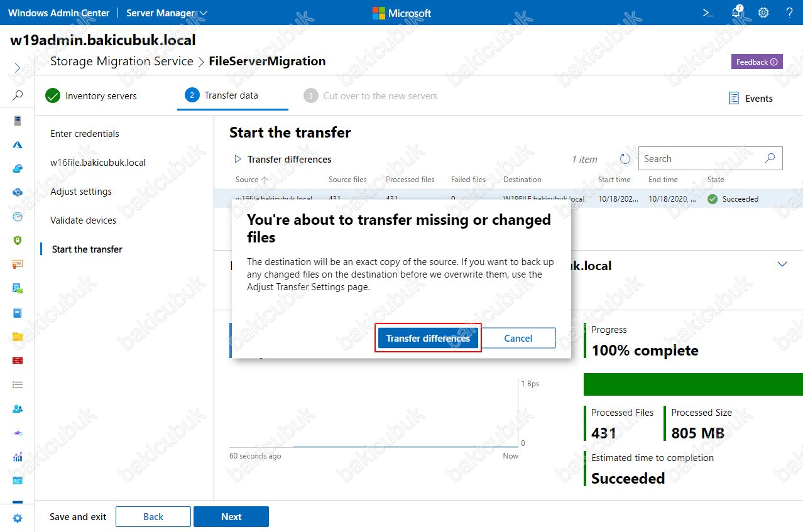Sort by Start time column
The height and width of the screenshot is (532, 803).
615,180
